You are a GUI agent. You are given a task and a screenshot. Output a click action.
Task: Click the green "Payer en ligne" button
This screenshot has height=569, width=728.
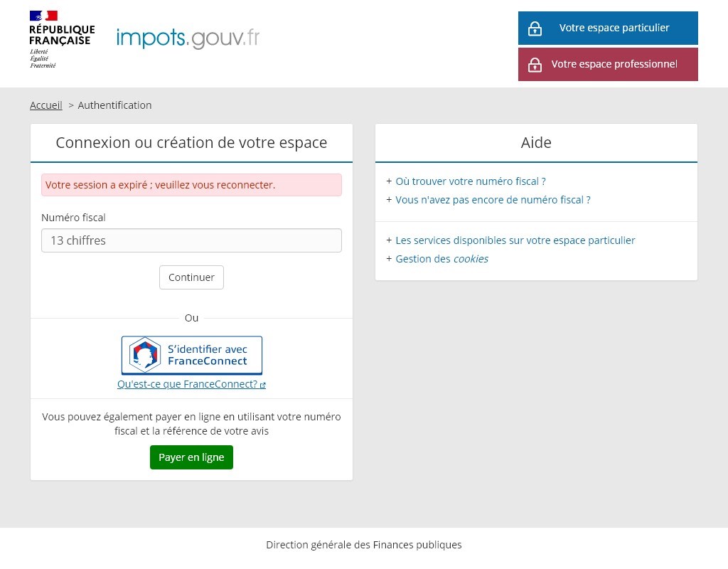191,457
